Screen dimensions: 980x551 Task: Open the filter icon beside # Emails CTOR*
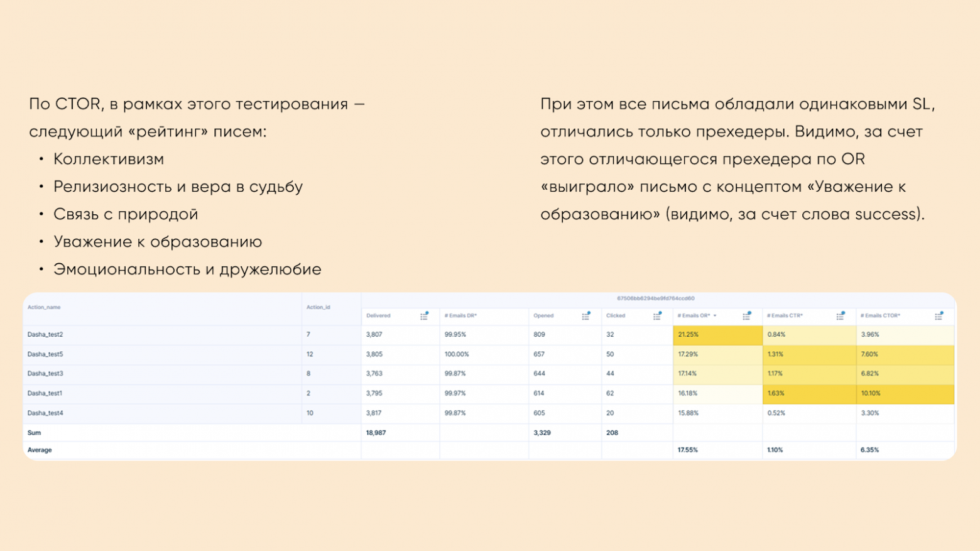click(x=938, y=315)
